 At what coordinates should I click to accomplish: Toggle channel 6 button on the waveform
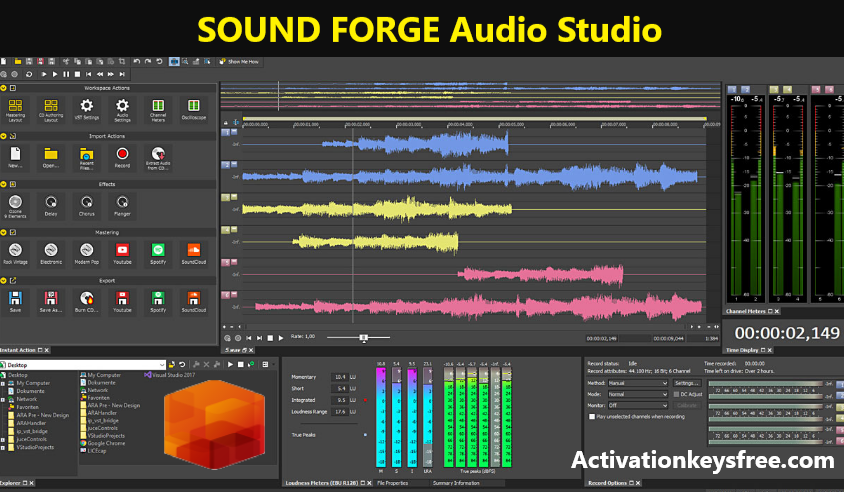tap(226, 295)
